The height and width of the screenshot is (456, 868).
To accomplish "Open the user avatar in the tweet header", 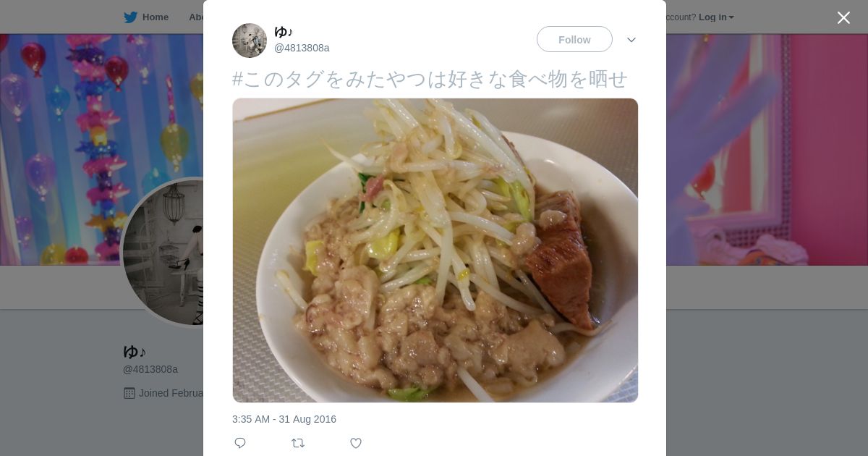I will [x=250, y=41].
